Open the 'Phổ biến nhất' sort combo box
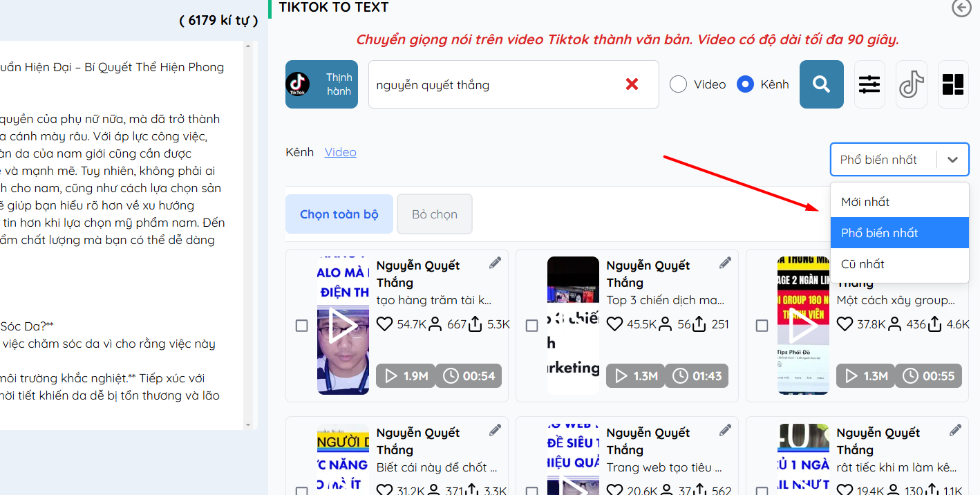Screen dimensions: 980x495 (900, 160)
